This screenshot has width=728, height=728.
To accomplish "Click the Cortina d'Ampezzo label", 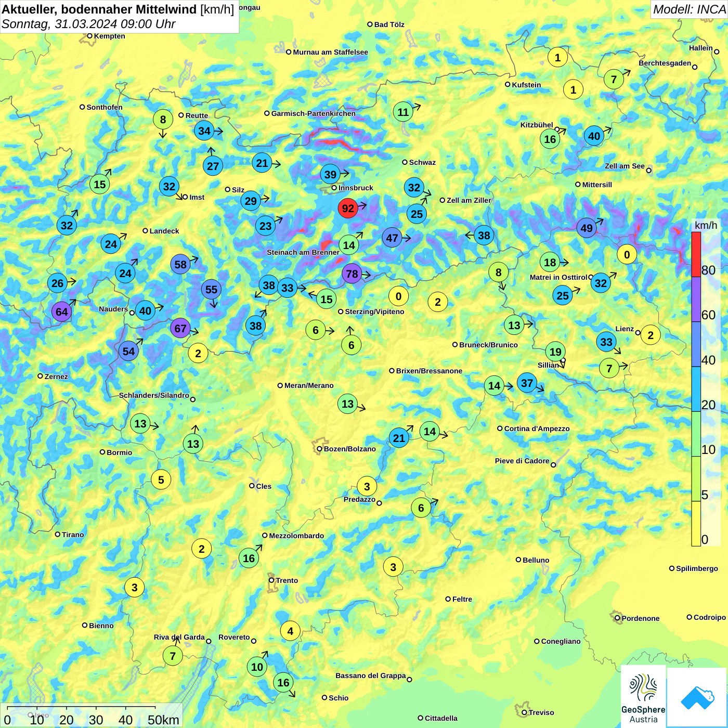I will (x=537, y=428).
